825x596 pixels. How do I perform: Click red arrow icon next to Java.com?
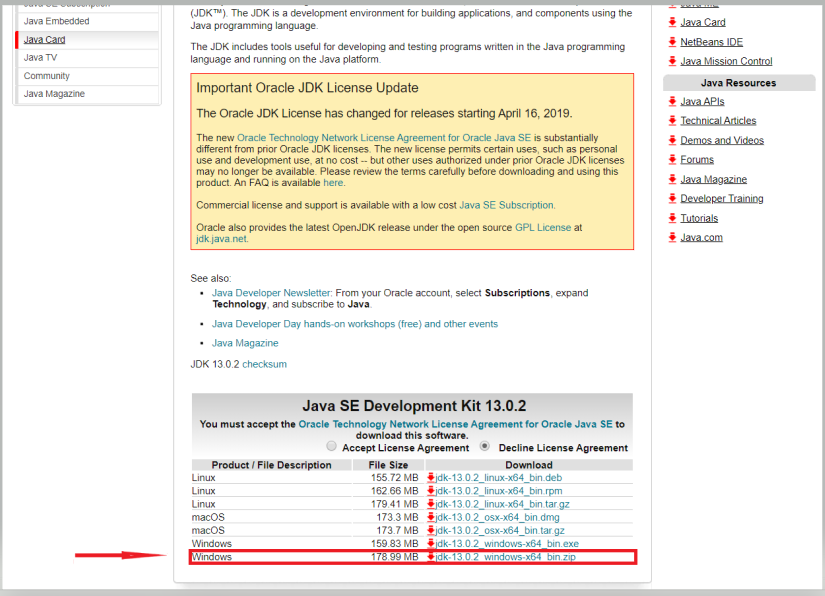[672, 237]
